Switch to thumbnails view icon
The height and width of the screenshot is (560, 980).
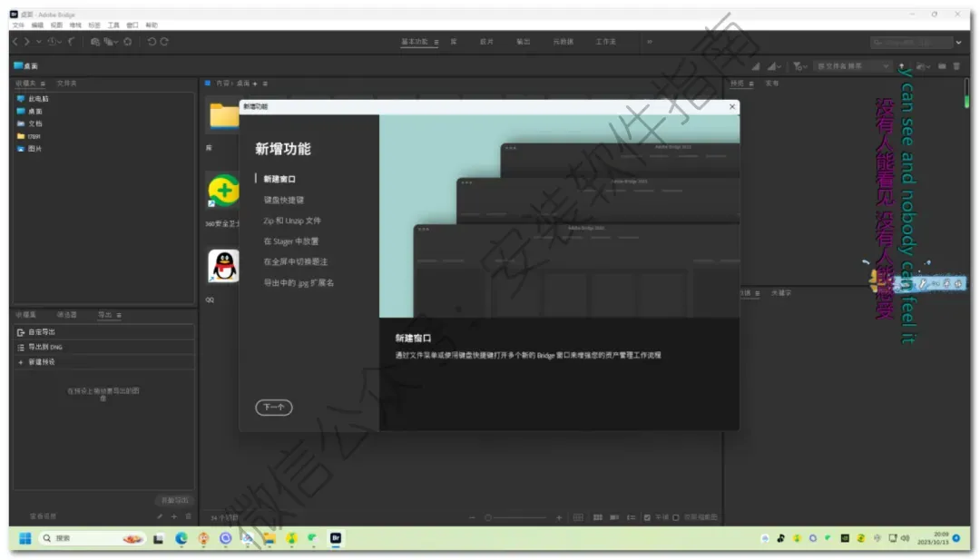(x=597, y=517)
